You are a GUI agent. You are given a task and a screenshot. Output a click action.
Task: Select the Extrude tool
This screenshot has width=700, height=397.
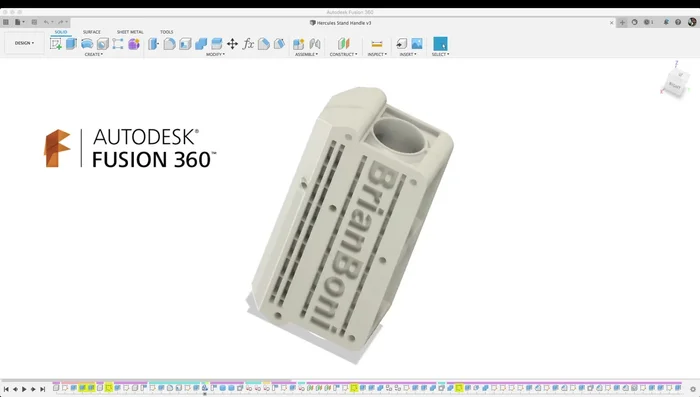[x=71, y=44]
